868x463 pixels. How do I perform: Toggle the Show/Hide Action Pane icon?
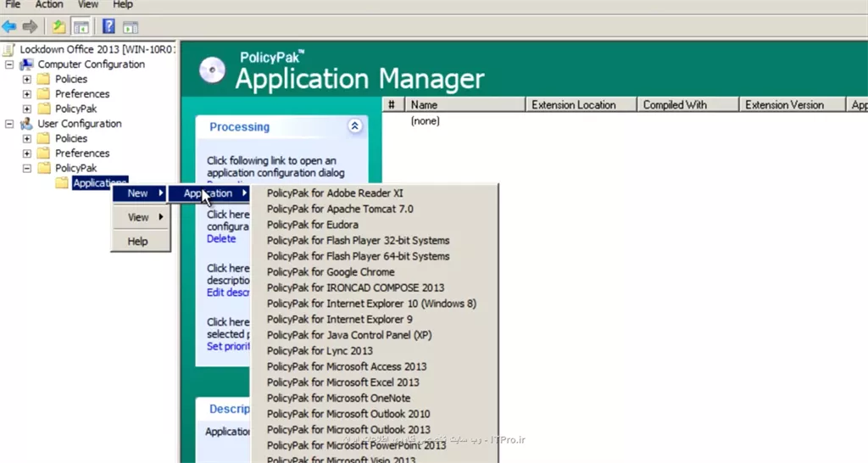tap(131, 26)
